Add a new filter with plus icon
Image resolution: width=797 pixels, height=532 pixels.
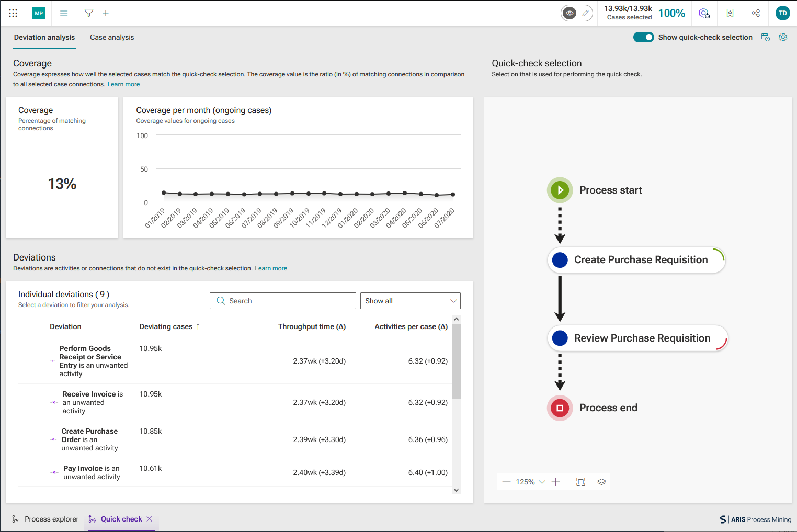(106, 13)
